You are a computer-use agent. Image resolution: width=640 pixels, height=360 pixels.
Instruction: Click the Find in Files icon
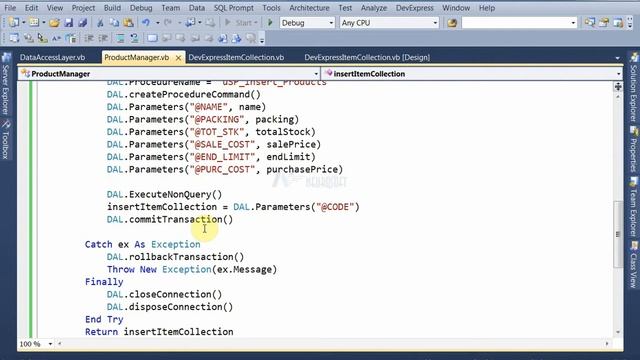coord(452,22)
